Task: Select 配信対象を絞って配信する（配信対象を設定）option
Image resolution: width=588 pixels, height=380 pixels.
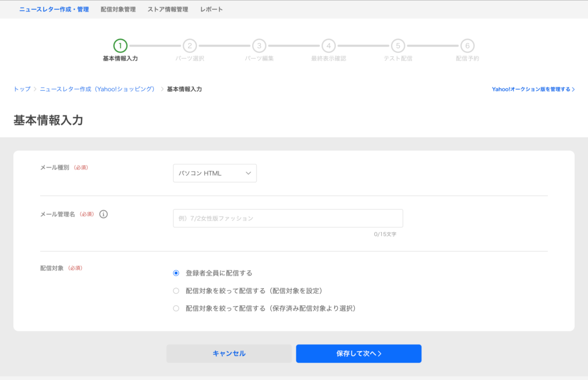Action: point(176,291)
